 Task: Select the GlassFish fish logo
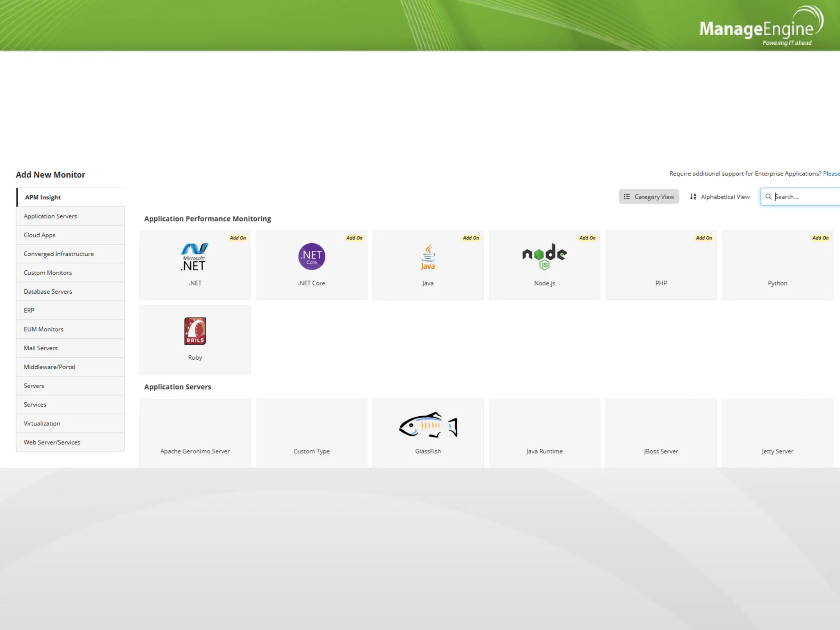tap(428, 425)
